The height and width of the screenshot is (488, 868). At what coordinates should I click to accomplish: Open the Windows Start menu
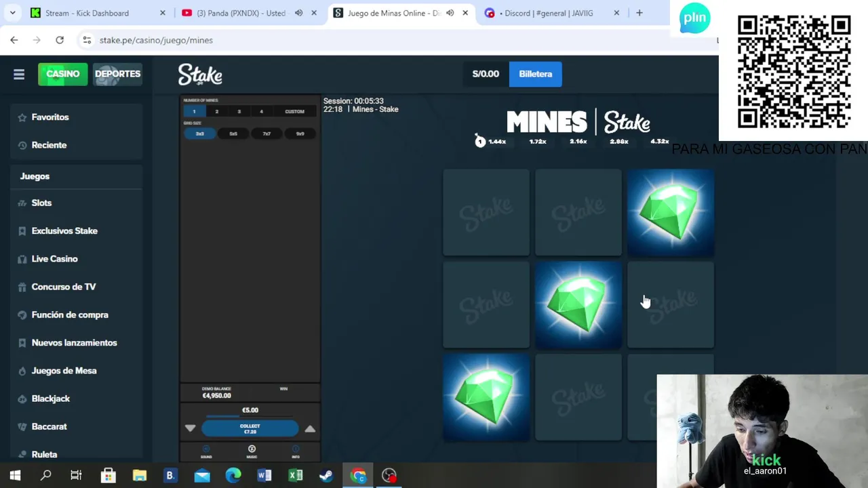click(15, 476)
